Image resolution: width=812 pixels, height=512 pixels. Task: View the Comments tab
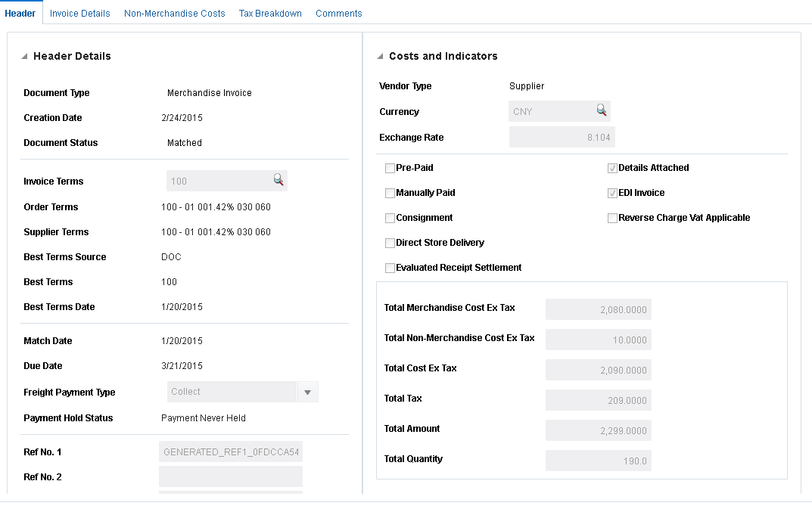point(338,13)
